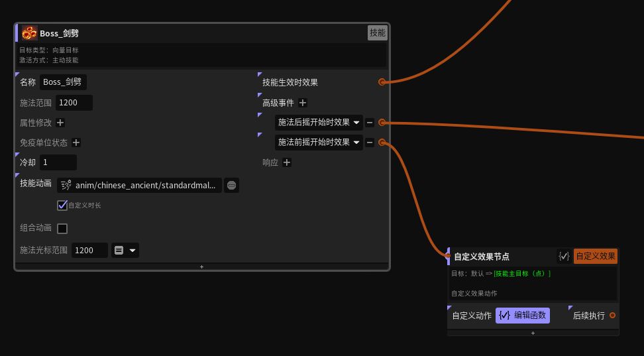644x356 pixels.
Task: Add an entry with 免疫单位状态 plus
Action: [x=76, y=143]
